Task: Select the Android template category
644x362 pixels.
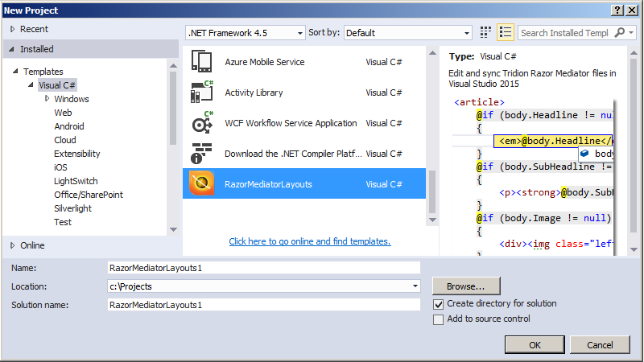Action: coord(69,126)
